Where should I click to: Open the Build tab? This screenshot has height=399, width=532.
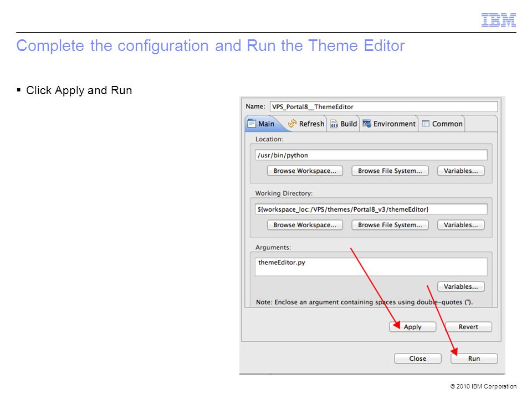click(344, 124)
